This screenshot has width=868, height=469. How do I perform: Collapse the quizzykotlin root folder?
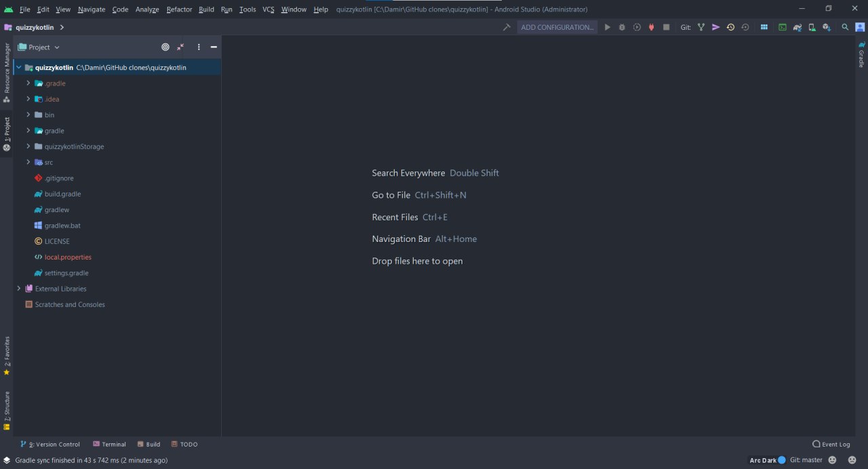pyautogui.click(x=18, y=67)
